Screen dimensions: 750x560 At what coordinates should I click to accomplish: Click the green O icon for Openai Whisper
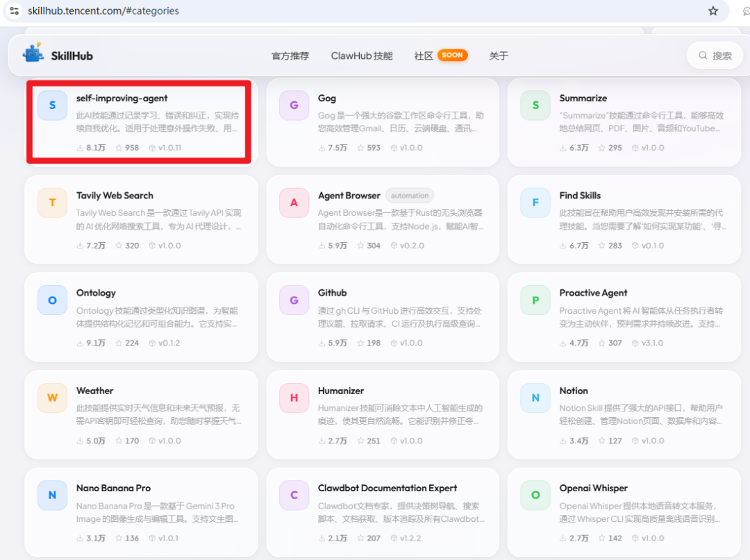(535, 495)
